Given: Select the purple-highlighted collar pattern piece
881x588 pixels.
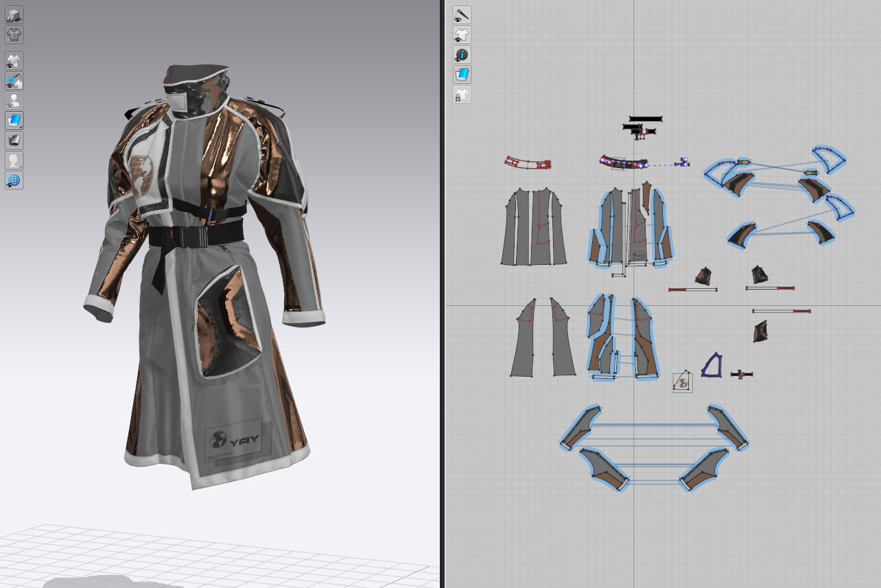Looking at the screenshot, I should [x=624, y=162].
